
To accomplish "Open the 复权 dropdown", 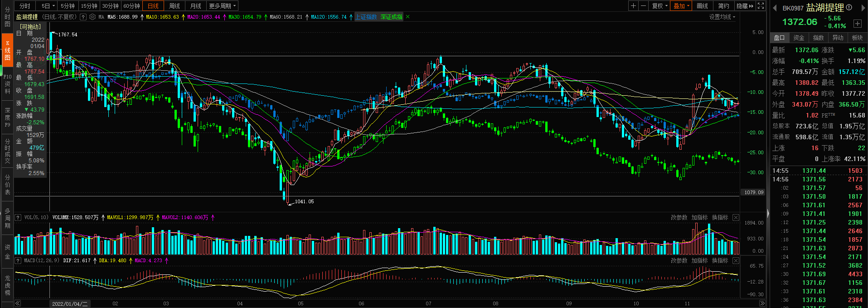I will click(659, 6).
